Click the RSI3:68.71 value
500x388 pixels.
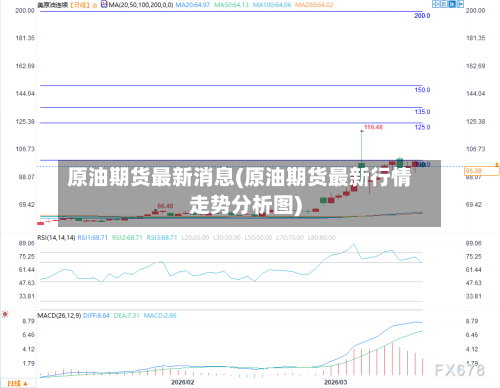click(x=162, y=238)
